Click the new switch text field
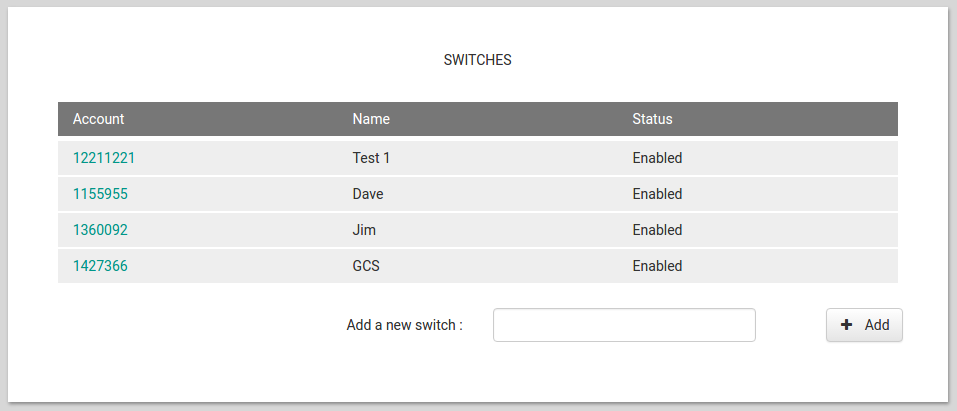The width and height of the screenshot is (957, 411). [624, 325]
